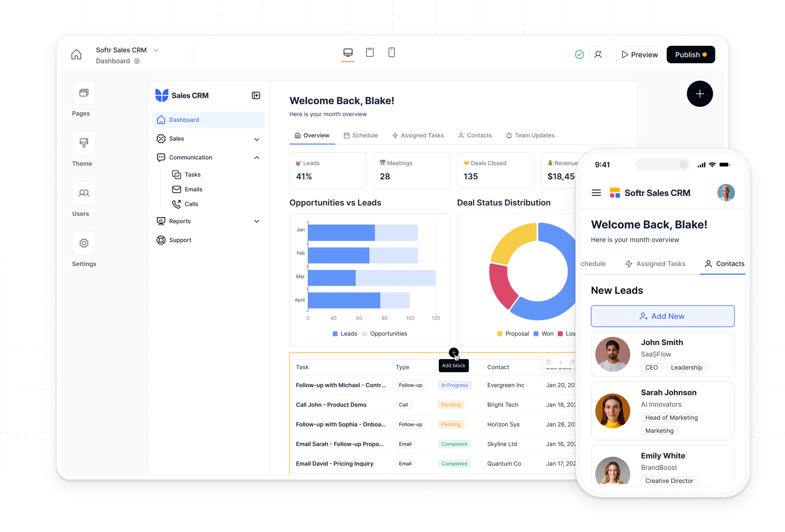Toggle the Leads legend swatch

(x=335, y=334)
